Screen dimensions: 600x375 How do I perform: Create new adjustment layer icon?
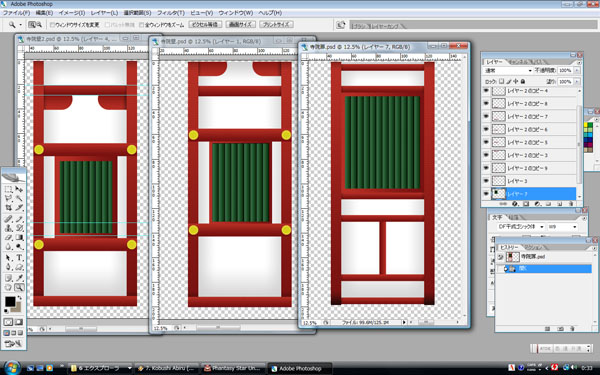537,204
